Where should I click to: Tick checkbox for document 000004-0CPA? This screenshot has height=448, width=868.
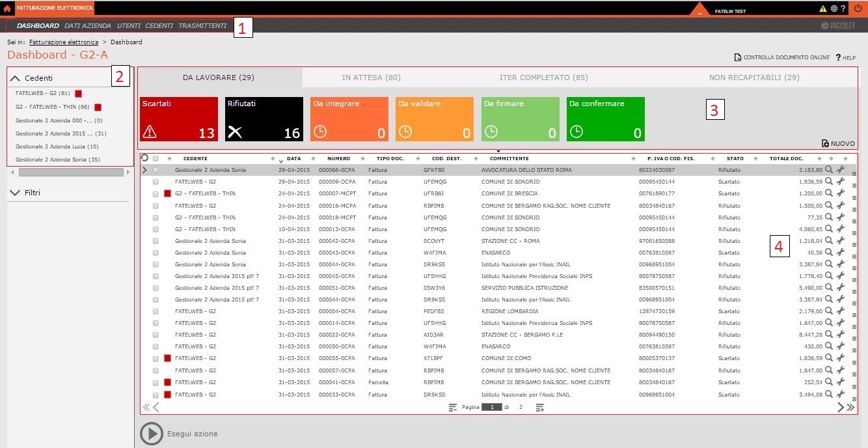tap(156, 312)
